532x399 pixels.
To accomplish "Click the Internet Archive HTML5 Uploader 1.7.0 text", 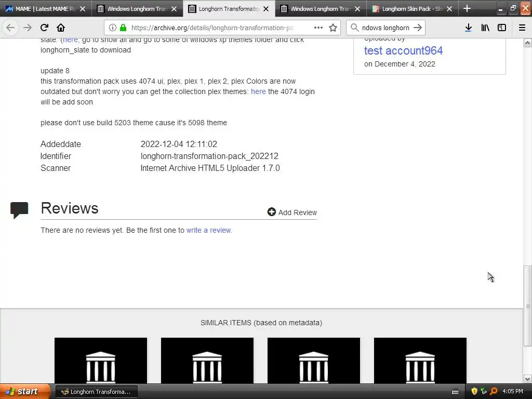I will tap(210, 168).
